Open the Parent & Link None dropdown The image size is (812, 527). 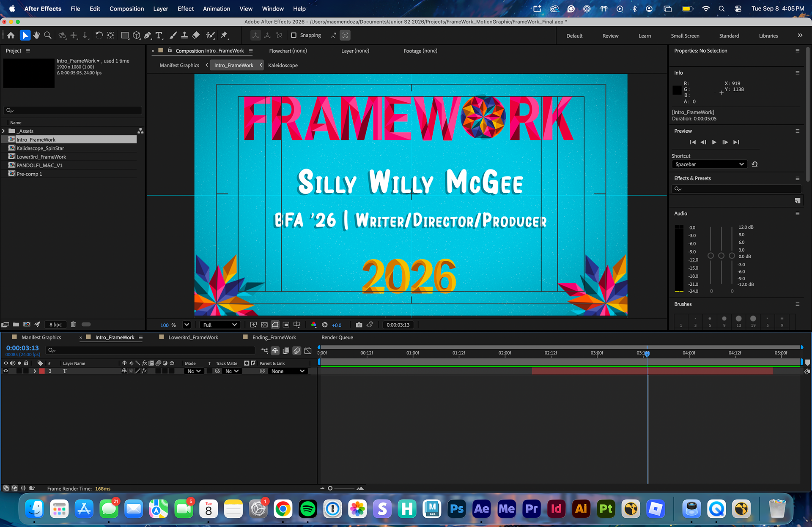[x=288, y=371]
